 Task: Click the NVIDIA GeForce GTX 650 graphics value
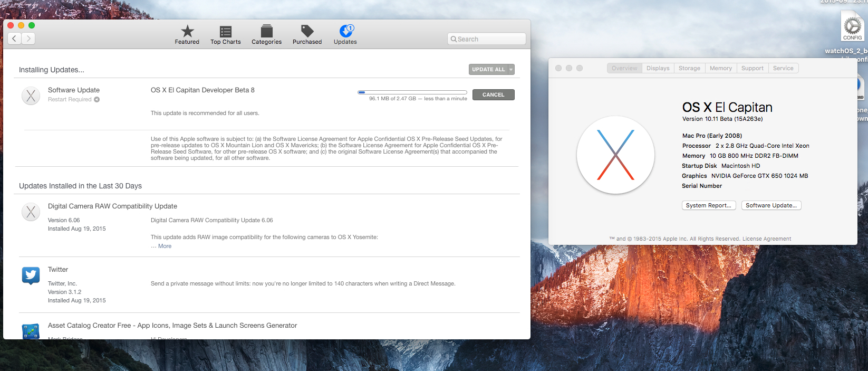[x=759, y=176]
